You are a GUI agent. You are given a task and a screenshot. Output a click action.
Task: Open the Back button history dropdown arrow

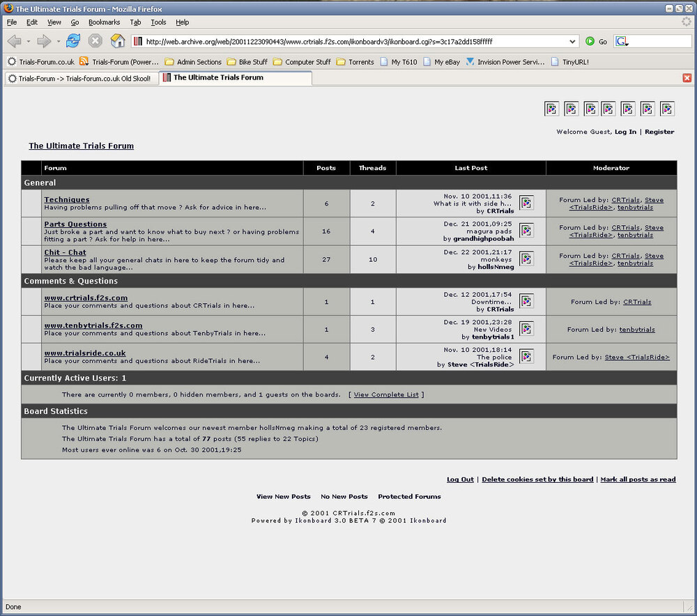point(29,42)
